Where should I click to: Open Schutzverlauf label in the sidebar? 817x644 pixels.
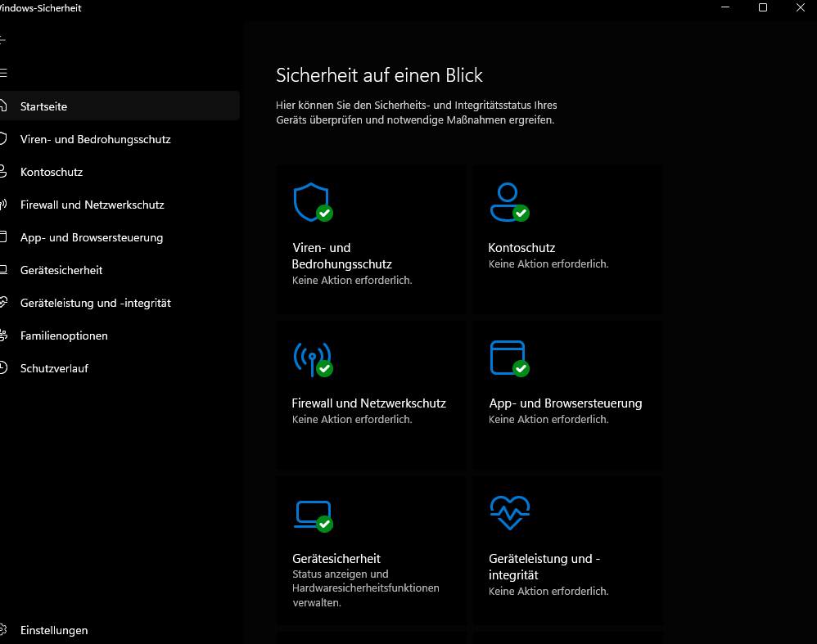click(x=54, y=368)
